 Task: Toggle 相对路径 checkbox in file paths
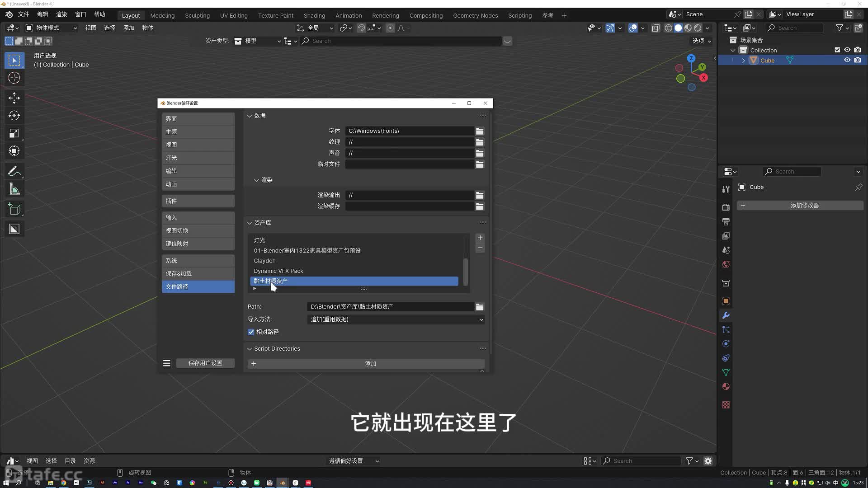(251, 331)
